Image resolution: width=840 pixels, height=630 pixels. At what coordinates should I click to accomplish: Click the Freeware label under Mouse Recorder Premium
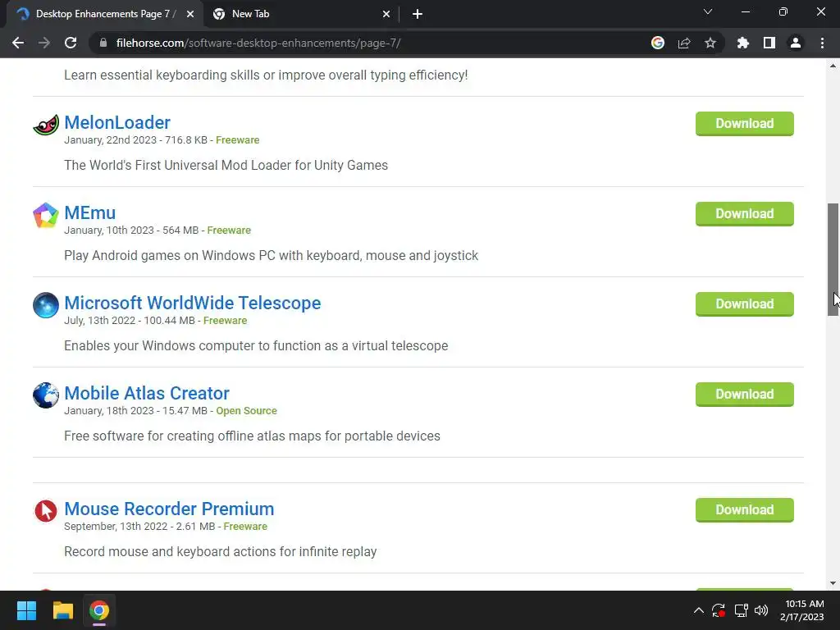click(x=245, y=527)
